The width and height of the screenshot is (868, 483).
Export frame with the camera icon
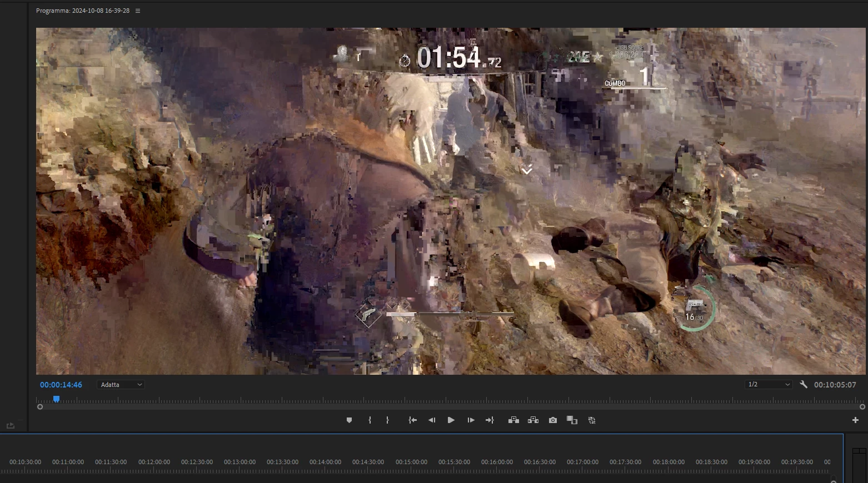[x=553, y=420]
